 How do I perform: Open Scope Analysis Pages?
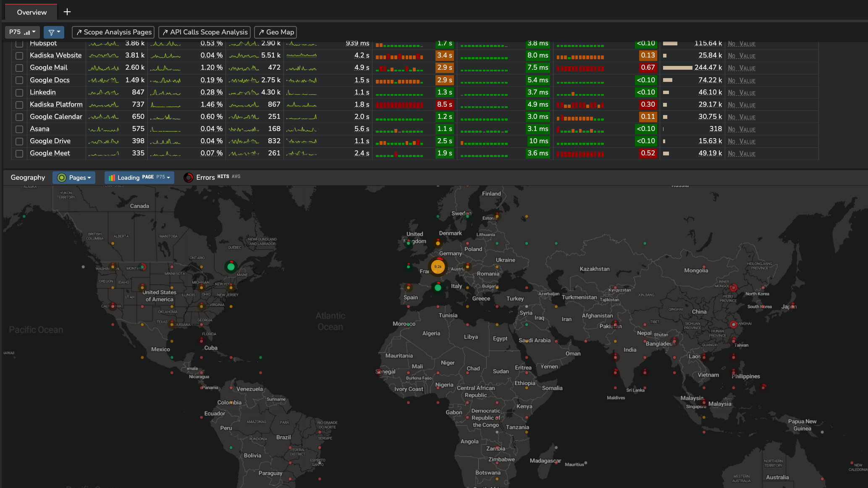click(x=113, y=32)
